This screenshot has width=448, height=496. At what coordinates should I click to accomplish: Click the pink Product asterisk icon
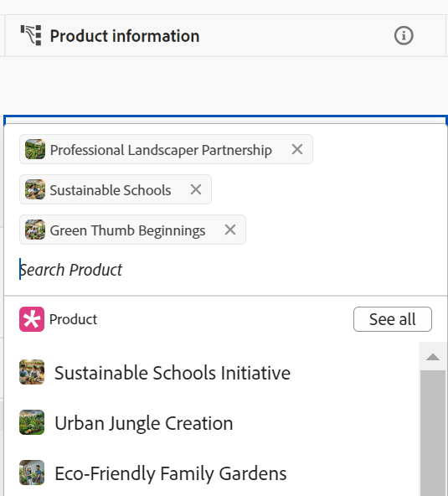(32, 319)
